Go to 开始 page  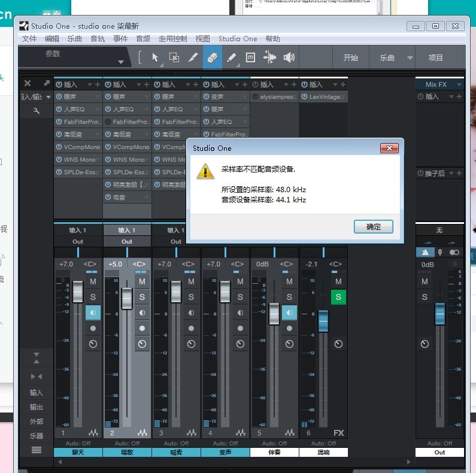click(351, 57)
